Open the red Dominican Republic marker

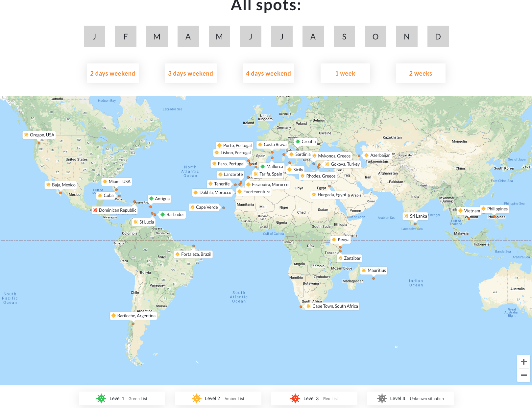(x=114, y=210)
